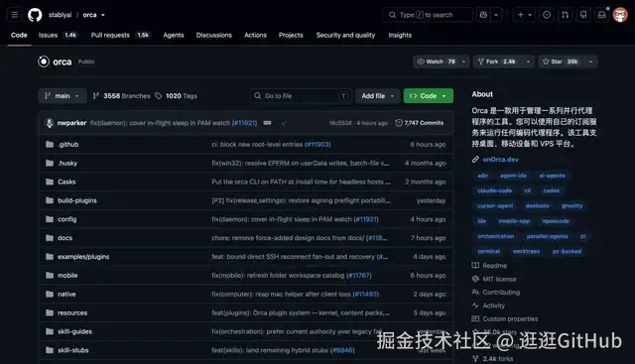Switch to the Pull requests tab

[x=120, y=36]
